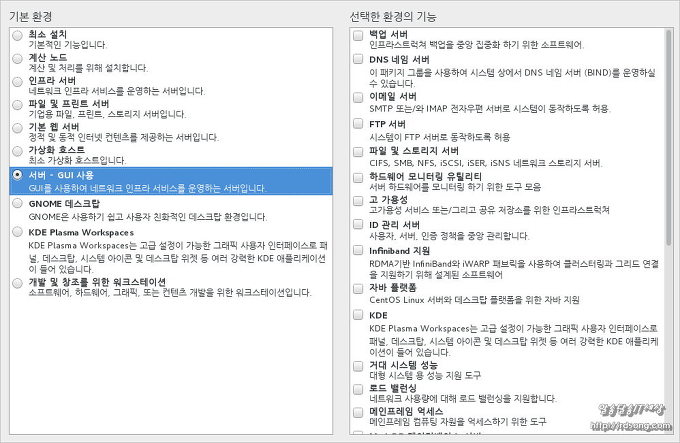Select 인프라 서버 as base environment
Viewport: 680px width, 443px height.
[x=18, y=81]
